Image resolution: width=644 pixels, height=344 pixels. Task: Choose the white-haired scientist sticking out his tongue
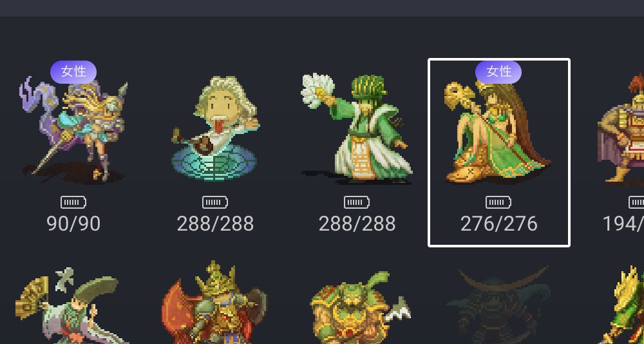tap(215, 128)
